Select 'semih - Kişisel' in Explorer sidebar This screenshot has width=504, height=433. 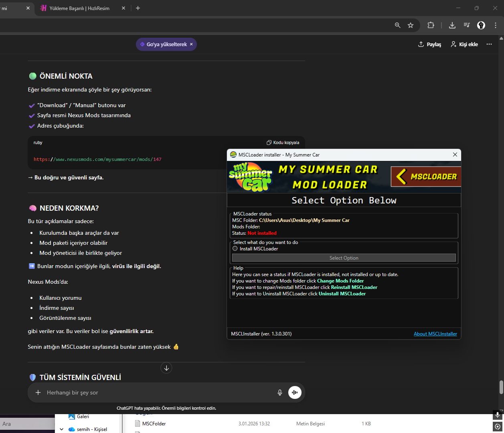click(92, 429)
